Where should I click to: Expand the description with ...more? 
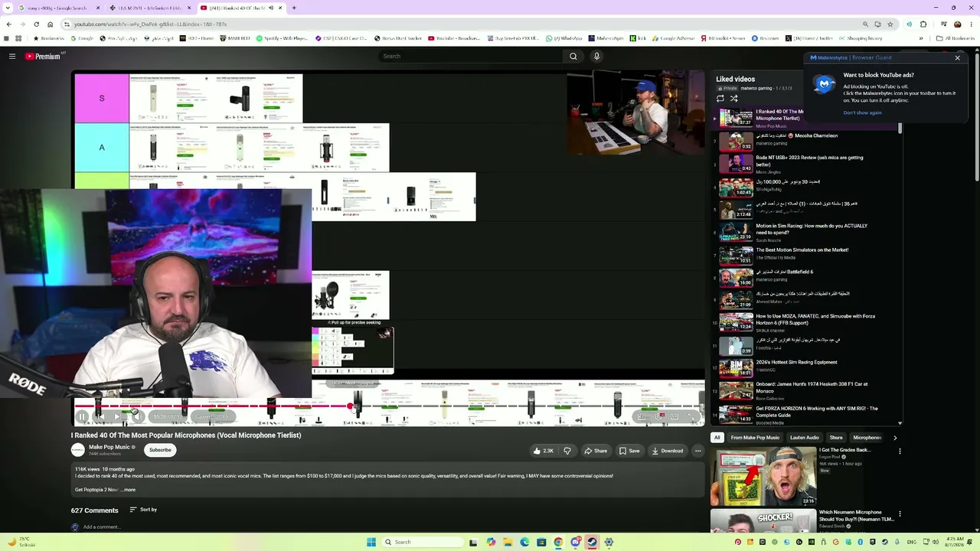(129, 490)
